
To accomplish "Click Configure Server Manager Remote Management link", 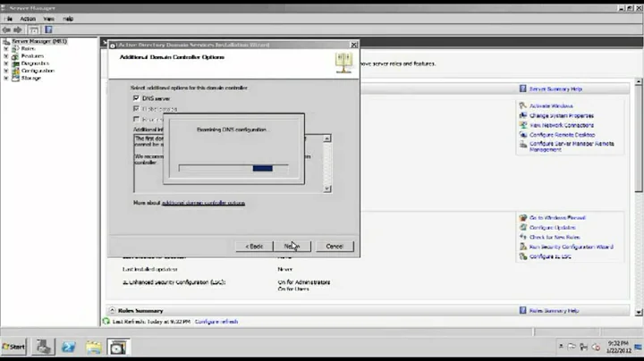I will [572, 147].
